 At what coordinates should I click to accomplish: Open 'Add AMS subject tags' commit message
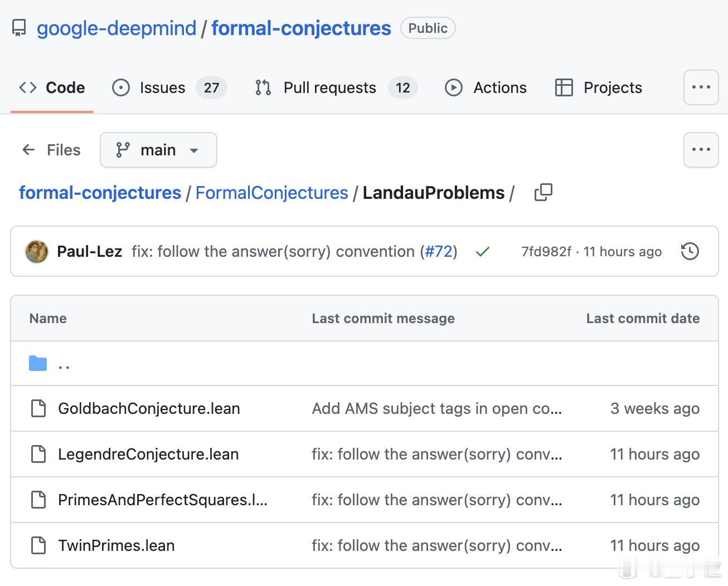437,408
